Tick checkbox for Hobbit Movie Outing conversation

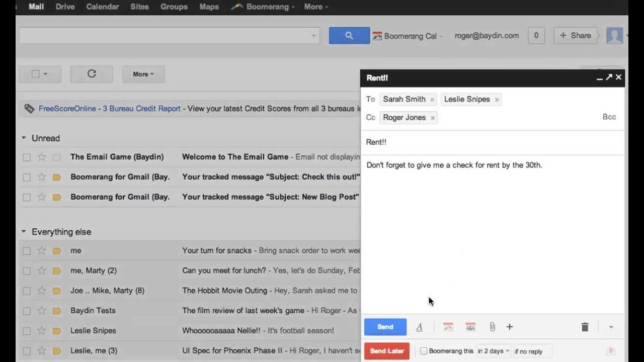(27, 291)
